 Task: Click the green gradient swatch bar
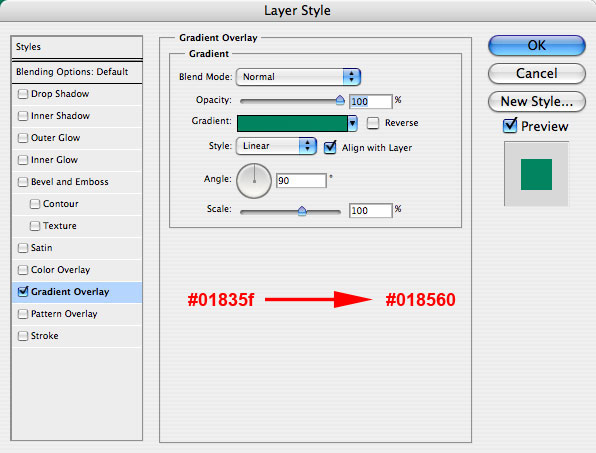coord(292,124)
